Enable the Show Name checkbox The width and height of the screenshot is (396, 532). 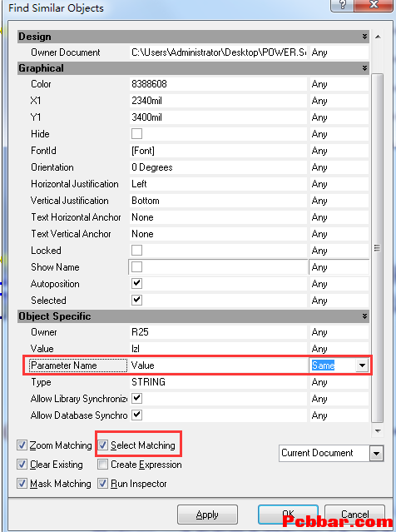click(x=136, y=267)
